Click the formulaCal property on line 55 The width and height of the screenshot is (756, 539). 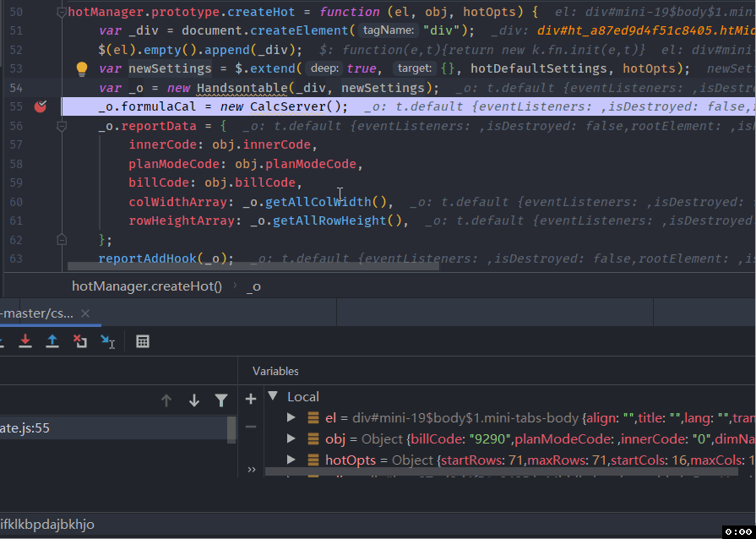coord(159,106)
